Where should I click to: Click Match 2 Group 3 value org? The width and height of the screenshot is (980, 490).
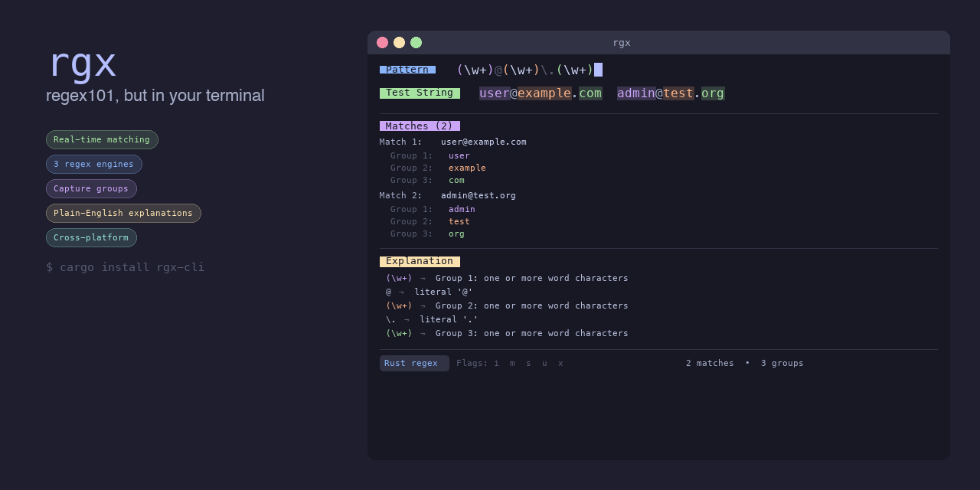coord(456,234)
